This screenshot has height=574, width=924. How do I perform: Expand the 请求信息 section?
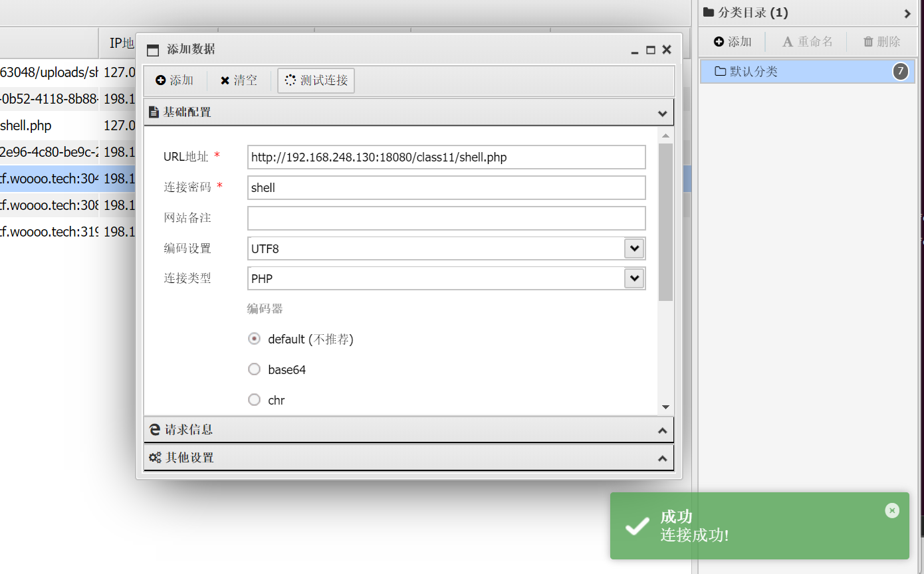point(662,430)
